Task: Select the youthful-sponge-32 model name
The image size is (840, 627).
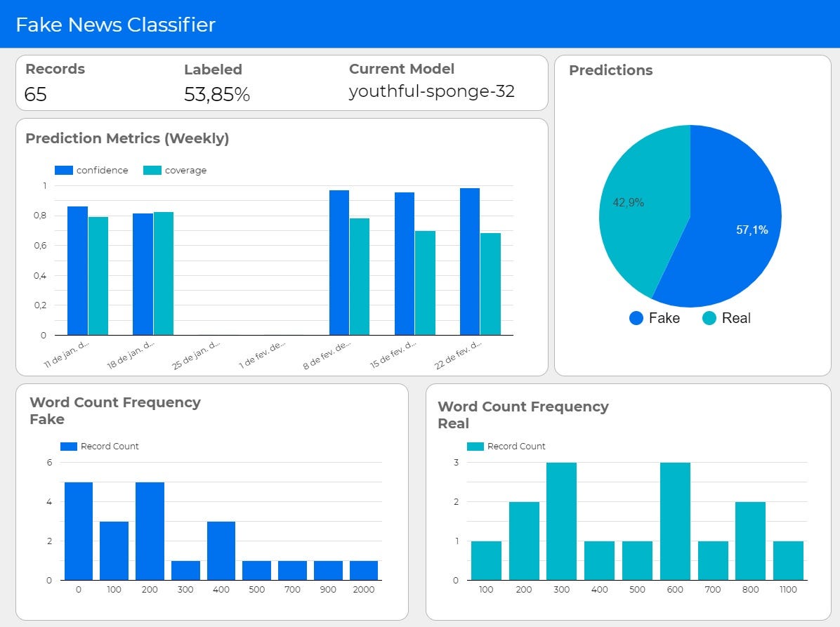Action: tap(431, 91)
